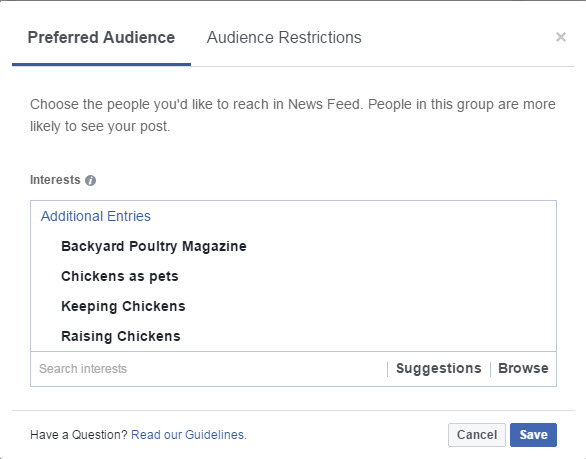Click the Interests info icon
Viewport: 586px width, 459px height.
tap(90, 181)
